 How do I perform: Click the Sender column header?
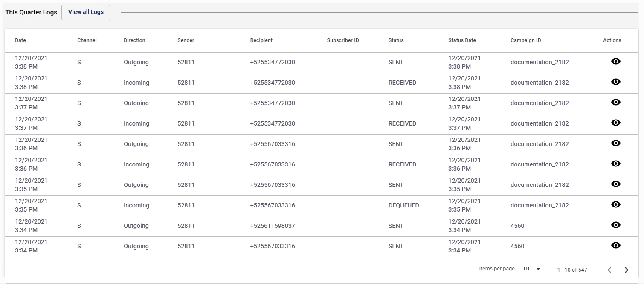(186, 40)
